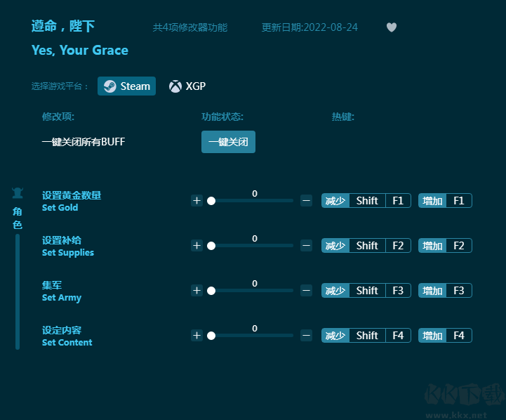
Task: Click the minus icon for Set Content
Action: coord(306,336)
